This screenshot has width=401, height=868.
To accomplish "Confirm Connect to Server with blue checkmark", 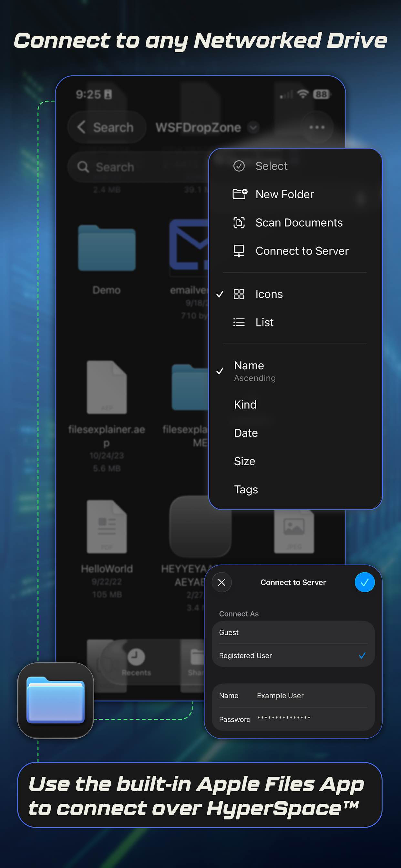I will click(365, 582).
